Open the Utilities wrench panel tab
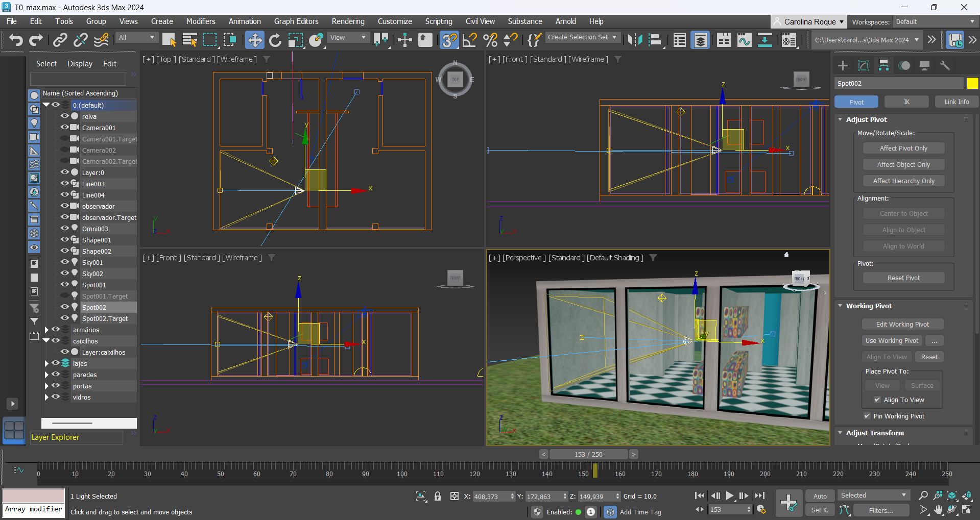The height and width of the screenshot is (520, 980). click(x=945, y=65)
